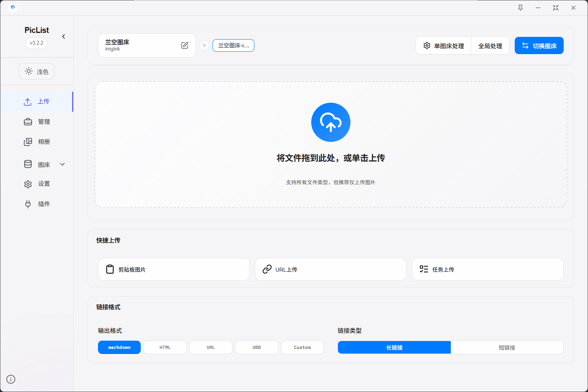Click the plus icon to add config

(x=204, y=45)
